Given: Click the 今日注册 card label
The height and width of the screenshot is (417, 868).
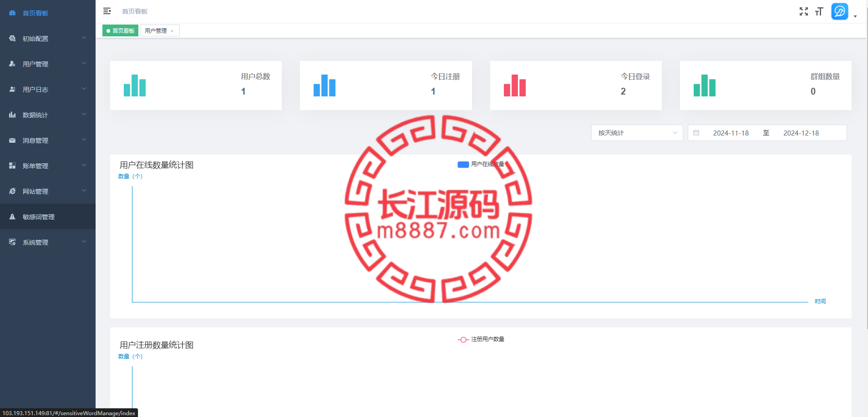Looking at the screenshot, I should click(x=445, y=76).
